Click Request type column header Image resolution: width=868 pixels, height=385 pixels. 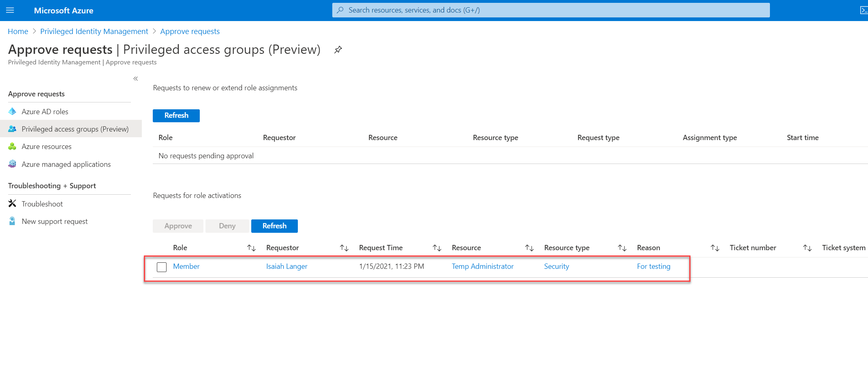pos(598,138)
